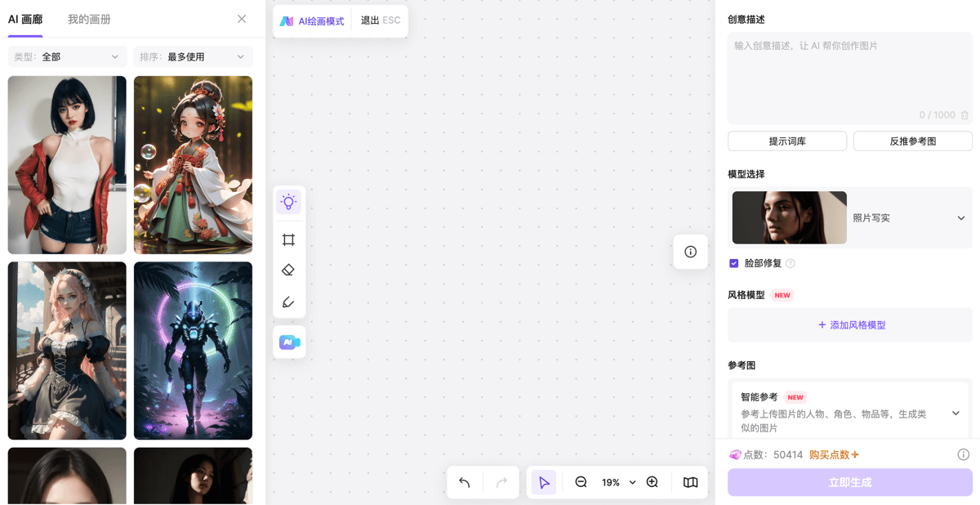Open the 提示词库 prompt library

coord(787,141)
